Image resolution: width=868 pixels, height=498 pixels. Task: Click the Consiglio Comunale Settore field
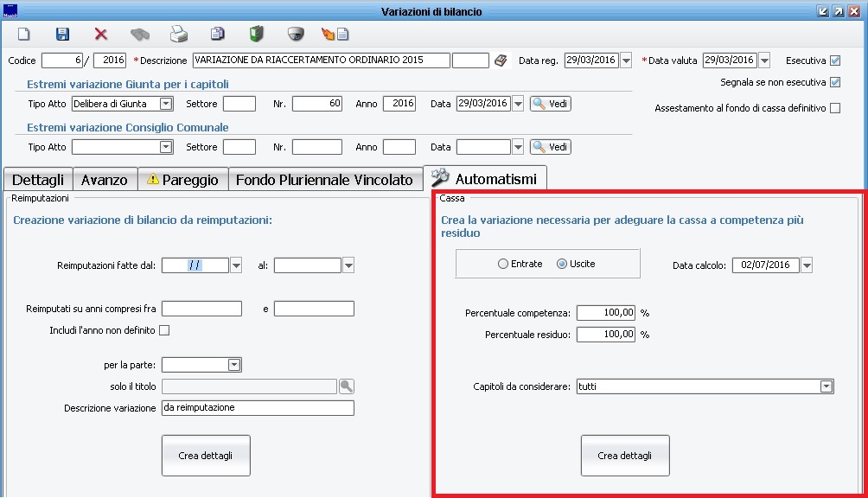[239, 147]
